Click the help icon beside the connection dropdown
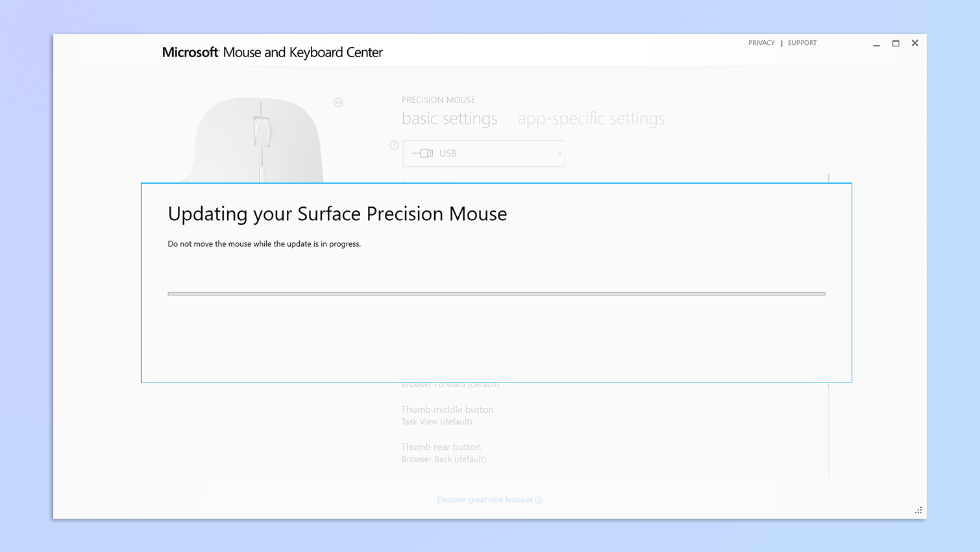The height and width of the screenshot is (552, 980). (394, 145)
